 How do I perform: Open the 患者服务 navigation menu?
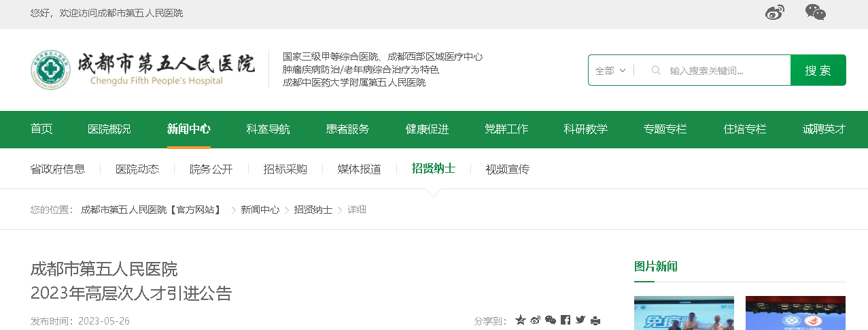(347, 129)
